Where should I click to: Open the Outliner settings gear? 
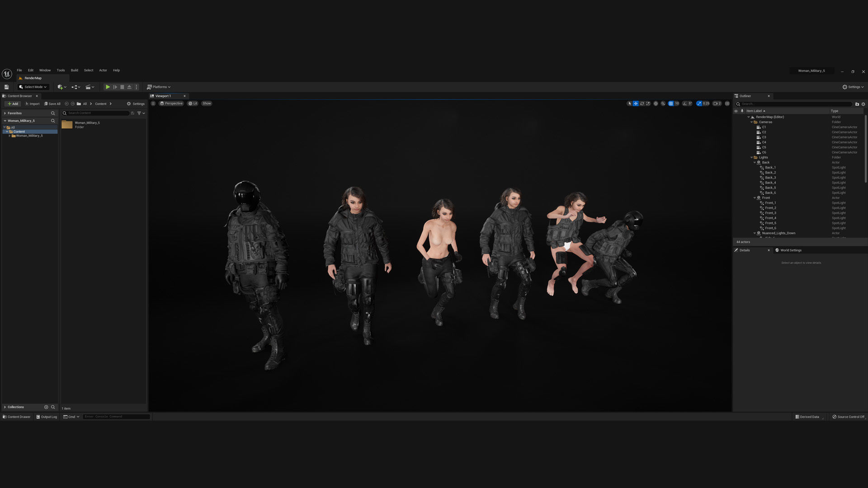(863, 104)
